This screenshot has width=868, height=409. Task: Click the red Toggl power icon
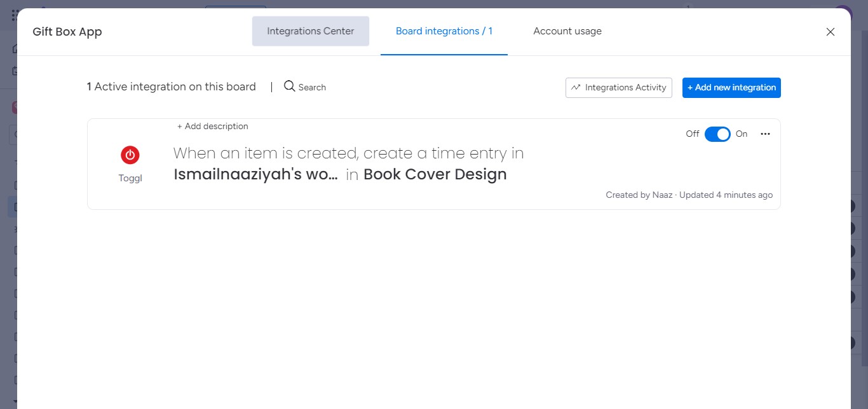[x=130, y=155]
